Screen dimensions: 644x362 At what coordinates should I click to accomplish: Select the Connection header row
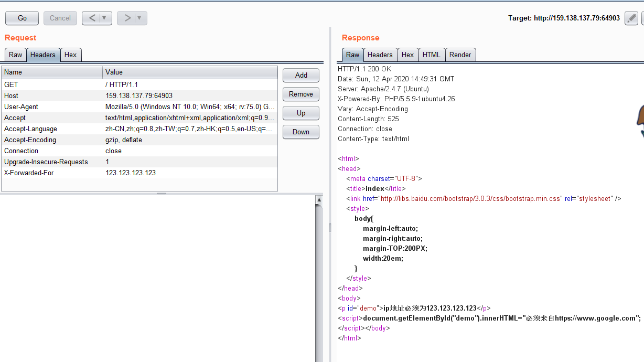tap(139, 151)
